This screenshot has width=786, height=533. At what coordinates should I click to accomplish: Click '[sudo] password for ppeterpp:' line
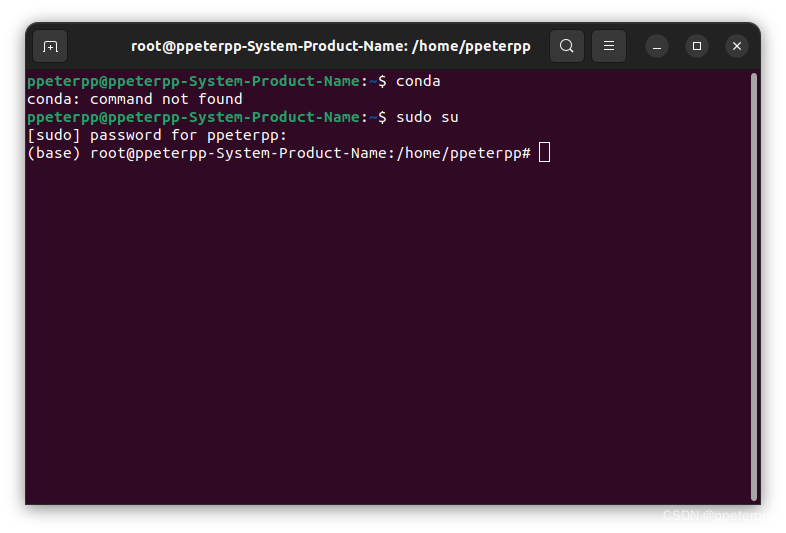pyautogui.click(x=157, y=135)
